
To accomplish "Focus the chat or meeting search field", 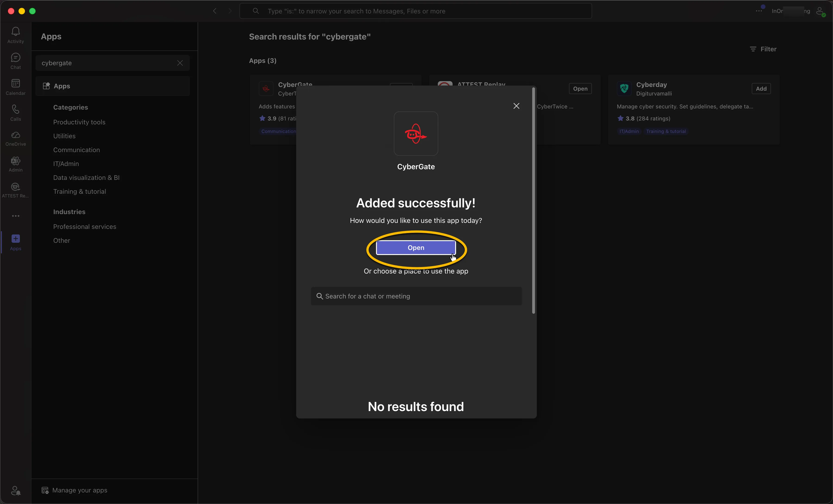I will pos(416,296).
